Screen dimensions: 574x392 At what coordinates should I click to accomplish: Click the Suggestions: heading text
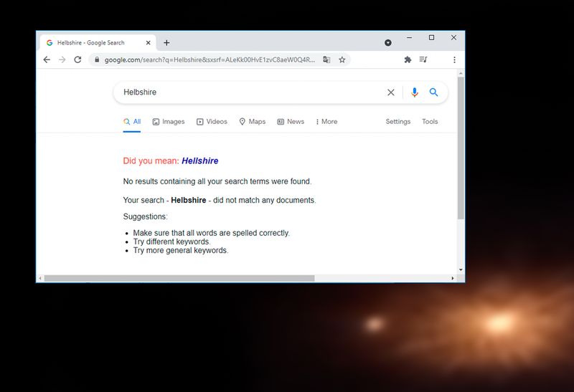click(x=146, y=216)
